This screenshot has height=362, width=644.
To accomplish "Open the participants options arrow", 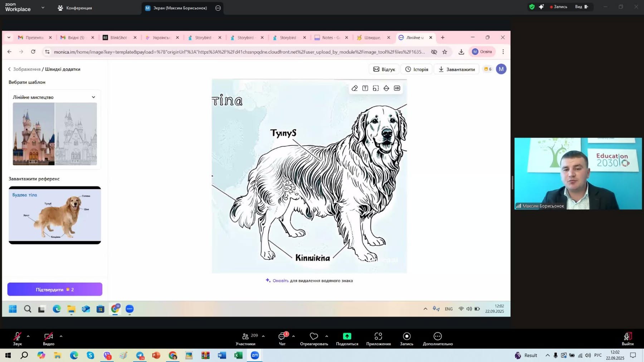I will [x=263, y=336].
